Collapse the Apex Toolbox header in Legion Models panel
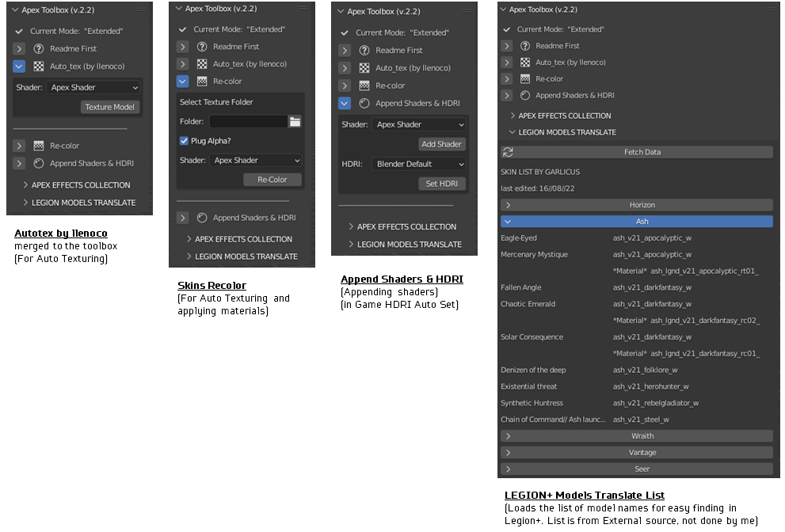785x532 pixels. coord(503,9)
